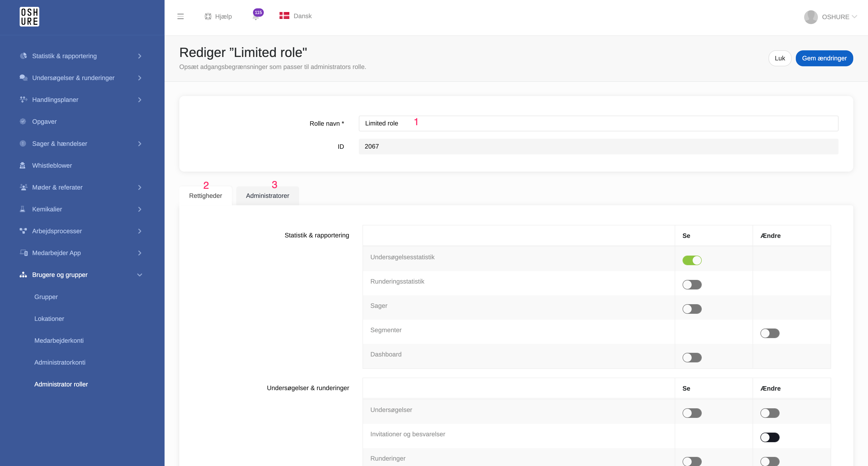
Task: Enable Segmenter Ændre toggle
Action: click(x=770, y=333)
